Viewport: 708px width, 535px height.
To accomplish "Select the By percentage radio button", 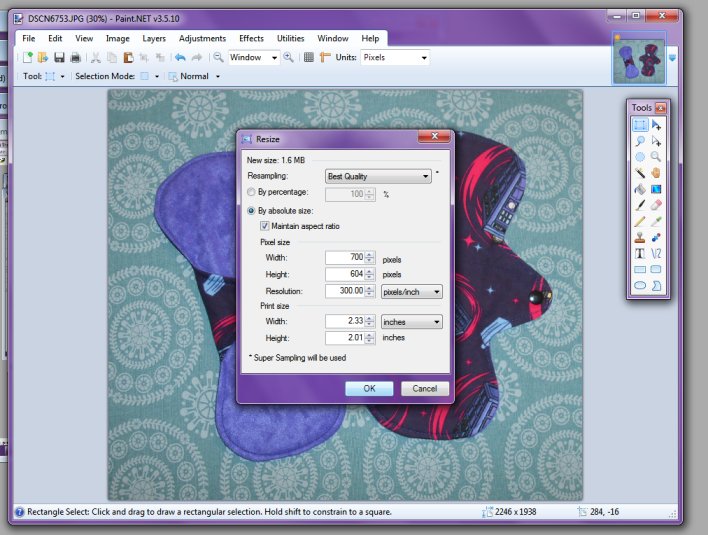I will (x=251, y=192).
